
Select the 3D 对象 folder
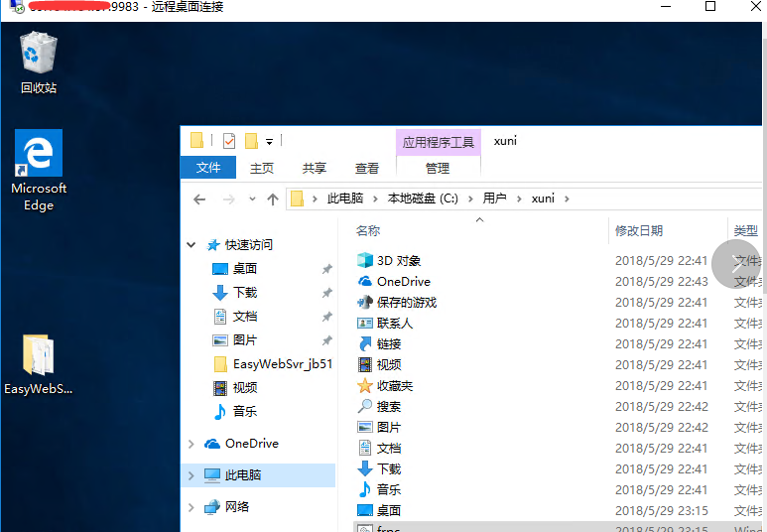click(x=398, y=261)
